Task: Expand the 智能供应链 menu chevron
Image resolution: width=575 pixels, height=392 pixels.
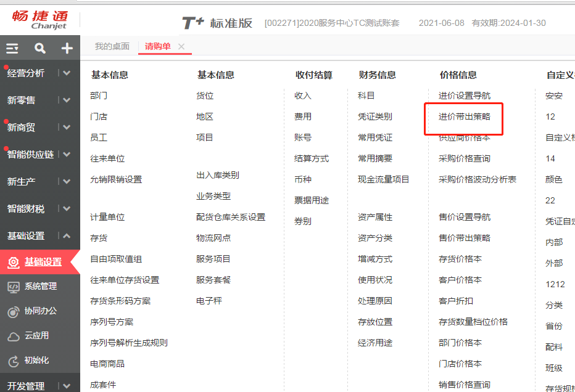Action: [67, 154]
